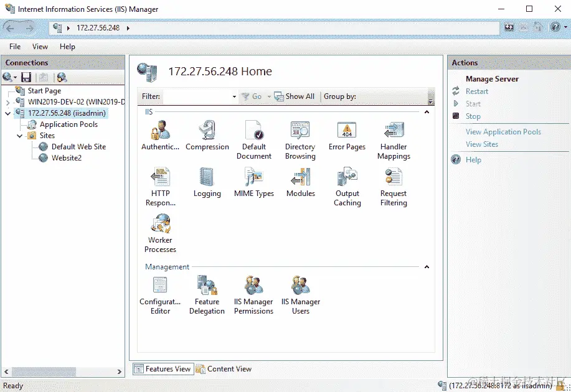Open the File menu
The image size is (571, 392).
pos(15,47)
